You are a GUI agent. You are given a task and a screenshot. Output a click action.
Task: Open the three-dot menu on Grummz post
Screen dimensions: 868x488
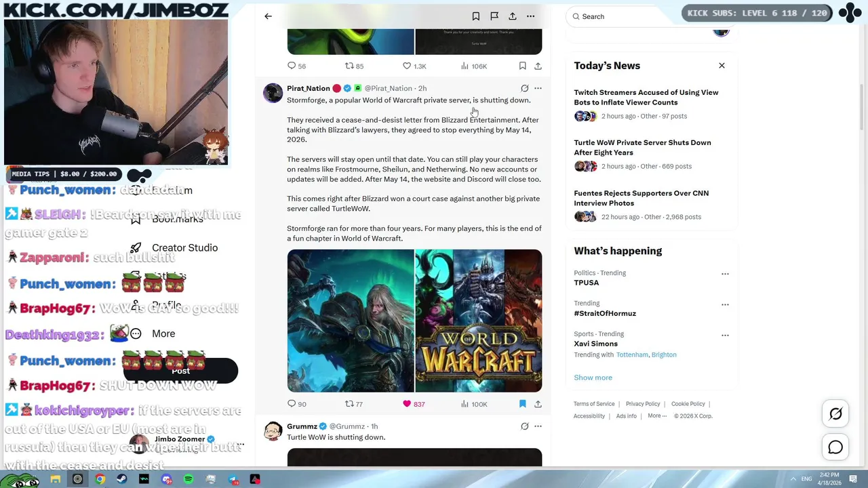[538, 426]
